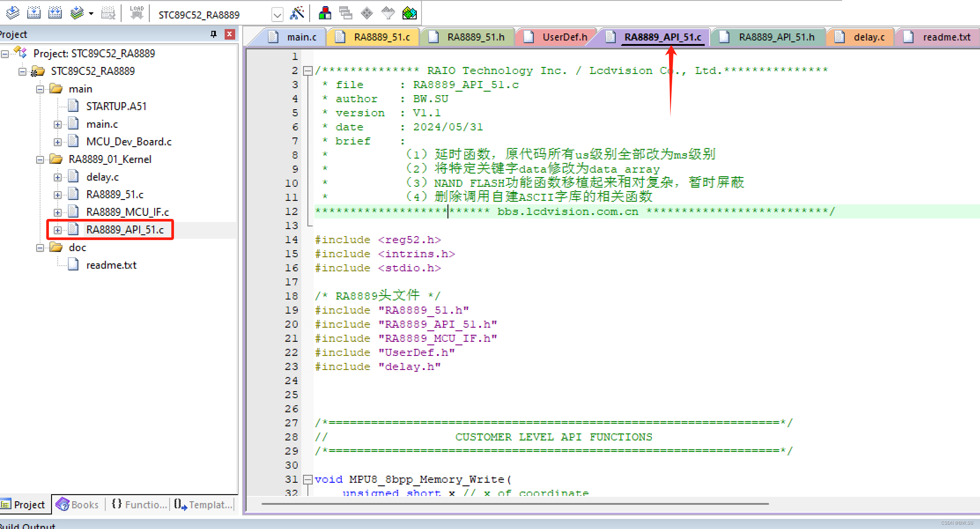Fold the MPU8_8bpp_Memory_Write function at line 31
980x529 pixels.
[x=308, y=479]
